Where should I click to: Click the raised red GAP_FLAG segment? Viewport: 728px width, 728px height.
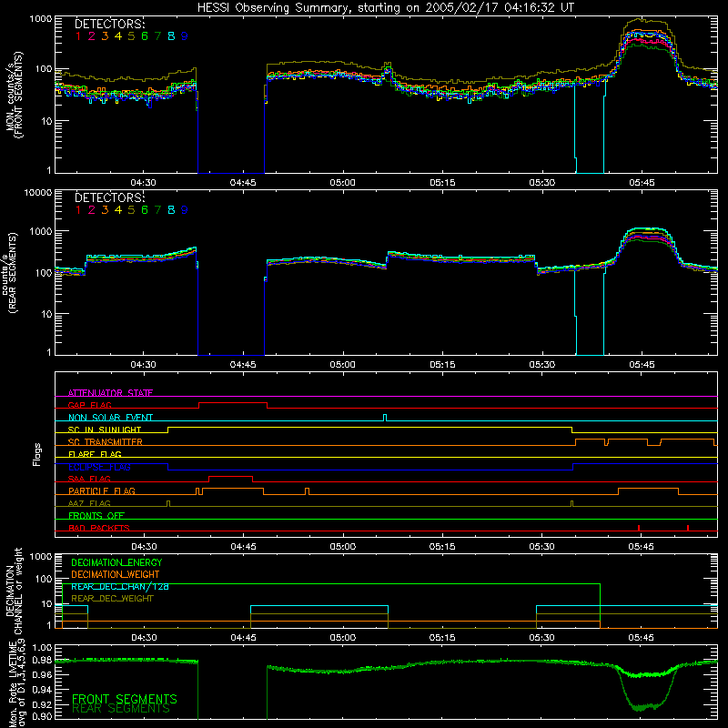point(233,403)
